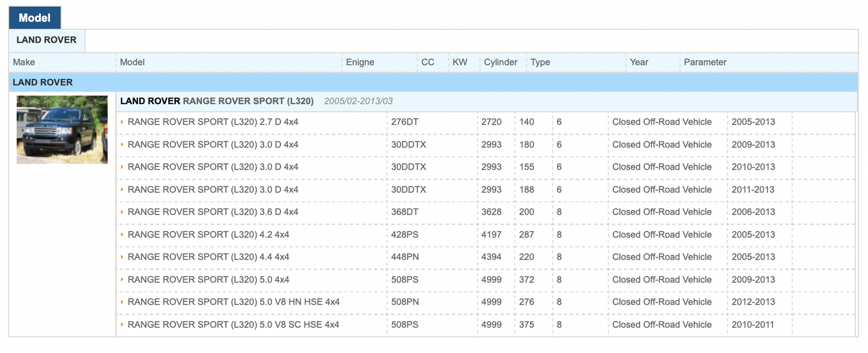Open the Range Rover Sport vehicle thumbnail
This screenshot has height=353, width=868.
[x=62, y=129]
